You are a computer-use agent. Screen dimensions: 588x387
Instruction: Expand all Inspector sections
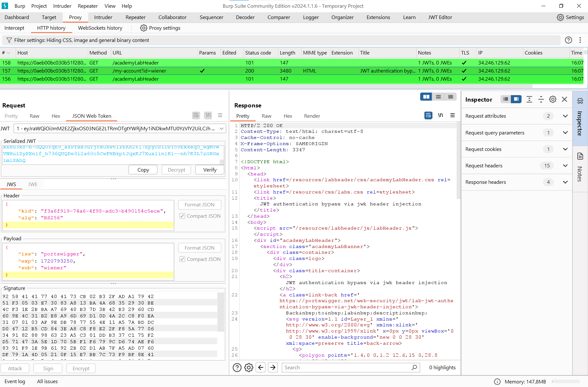click(529, 99)
